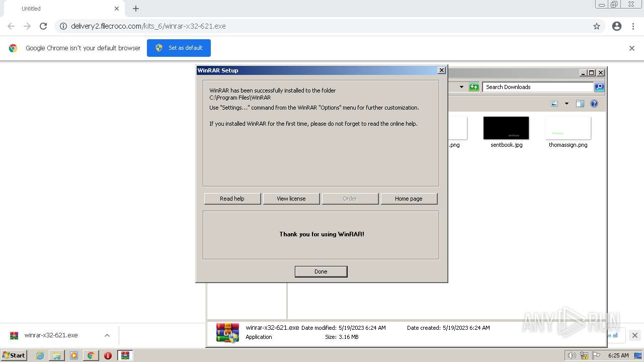644x362 pixels.
Task: Click the thomassign.png file name
Action: click(x=568, y=145)
